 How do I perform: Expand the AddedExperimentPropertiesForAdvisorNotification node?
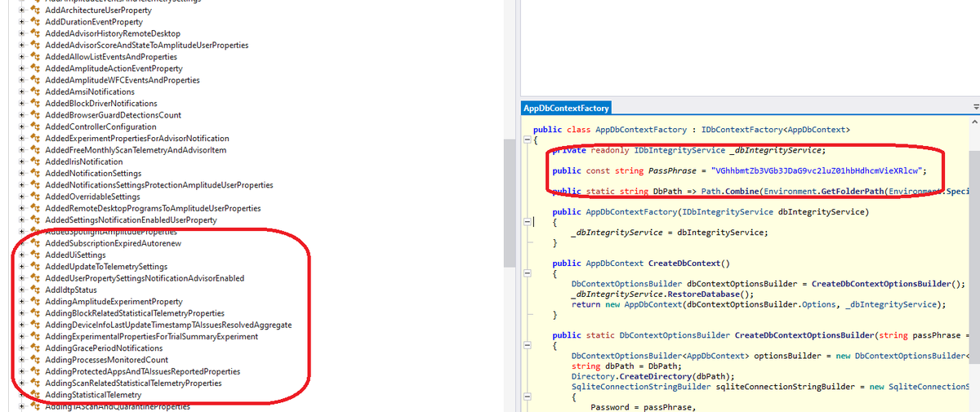22,139
